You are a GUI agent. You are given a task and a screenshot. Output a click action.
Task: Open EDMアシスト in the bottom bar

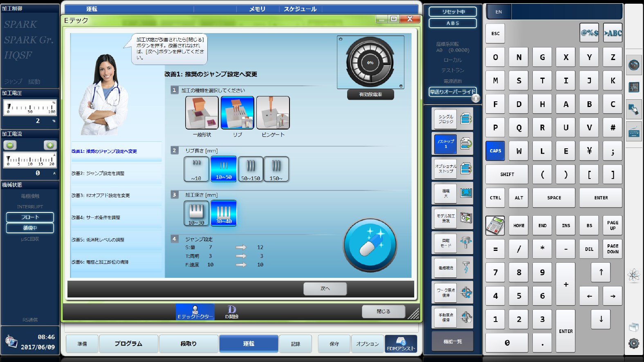pyautogui.click(x=401, y=344)
